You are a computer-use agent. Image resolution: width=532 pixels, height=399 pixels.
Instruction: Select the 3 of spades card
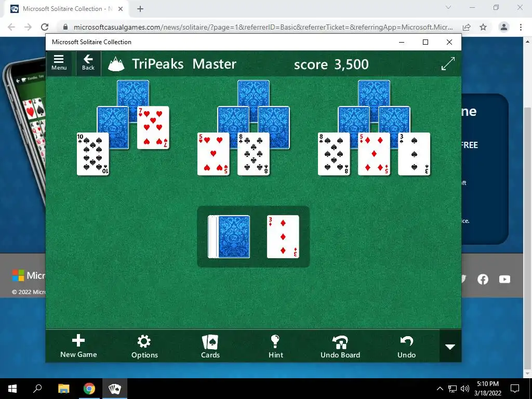point(414,154)
